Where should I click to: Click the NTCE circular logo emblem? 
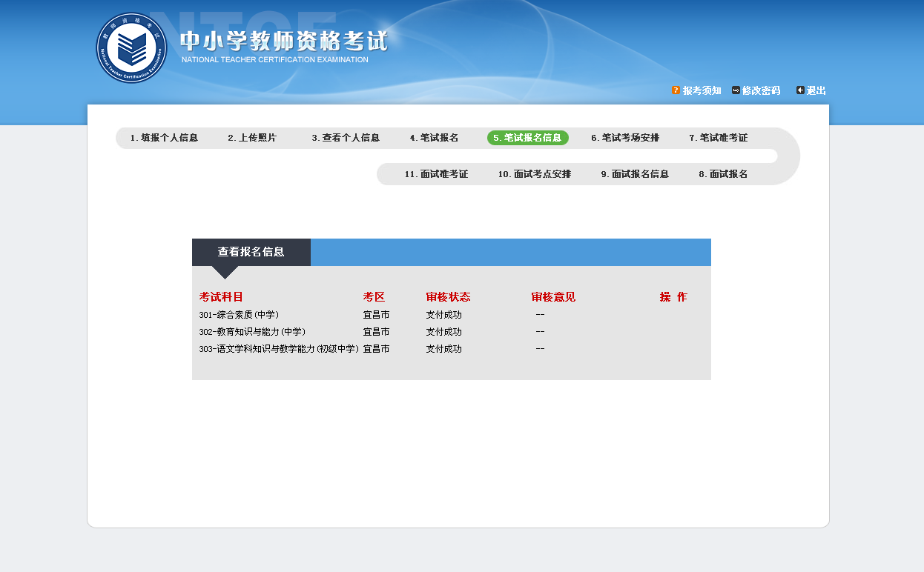point(131,48)
